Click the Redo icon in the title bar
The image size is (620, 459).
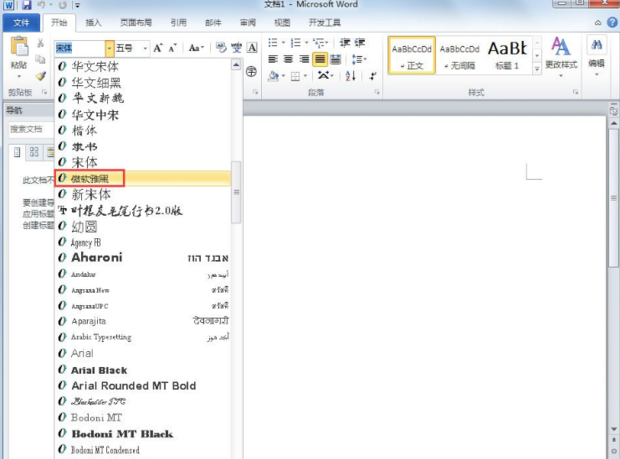(x=62, y=5)
